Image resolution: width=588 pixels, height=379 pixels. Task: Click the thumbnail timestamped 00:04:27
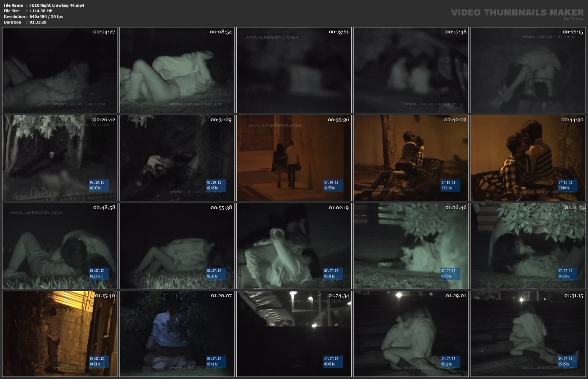(60, 70)
